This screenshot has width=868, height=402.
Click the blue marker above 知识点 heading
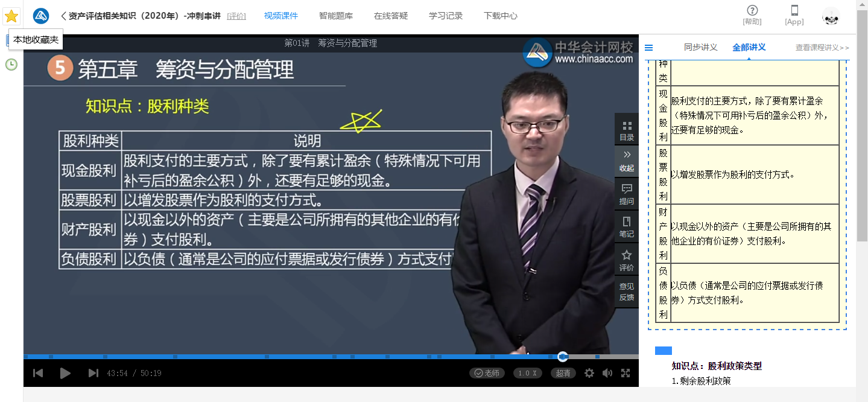[664, 351]
